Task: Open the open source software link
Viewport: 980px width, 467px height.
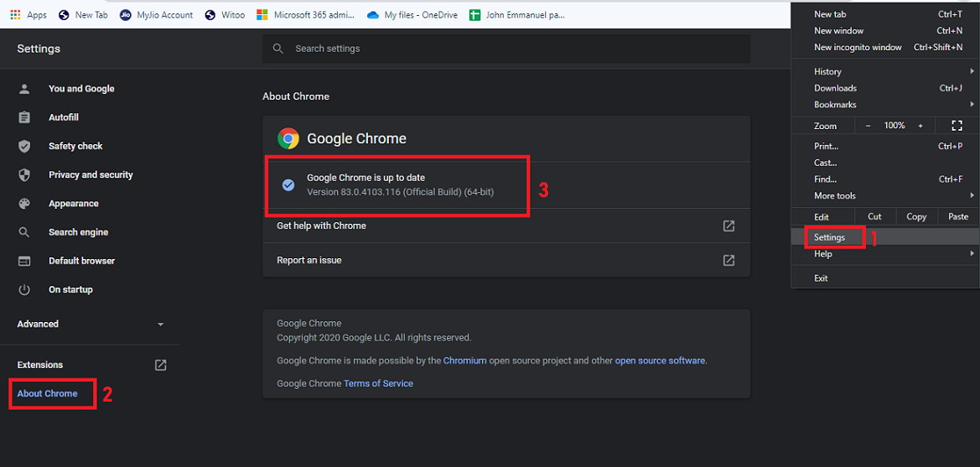Action: 660,361
